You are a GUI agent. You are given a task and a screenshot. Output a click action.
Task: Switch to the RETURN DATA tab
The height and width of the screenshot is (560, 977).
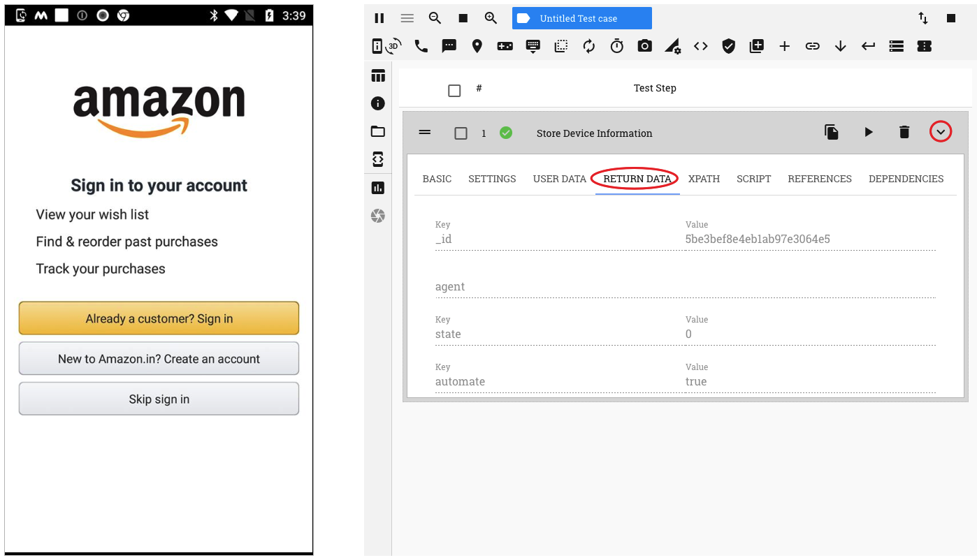[637, 179]
